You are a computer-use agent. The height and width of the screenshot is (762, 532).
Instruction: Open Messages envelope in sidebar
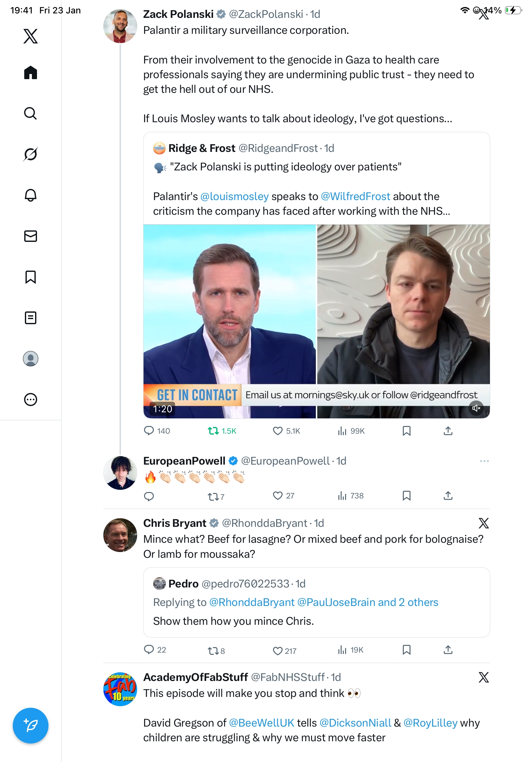click(x=31, y=236)
